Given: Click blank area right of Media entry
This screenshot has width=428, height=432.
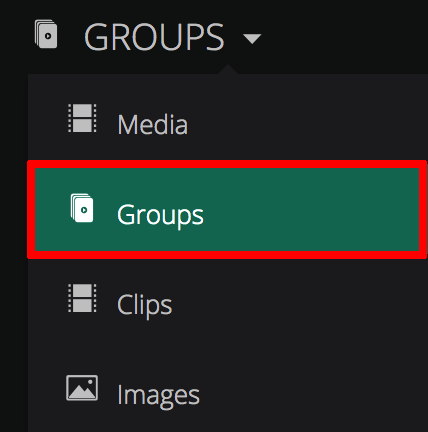Looking at the screenshot, I should 308,124.
